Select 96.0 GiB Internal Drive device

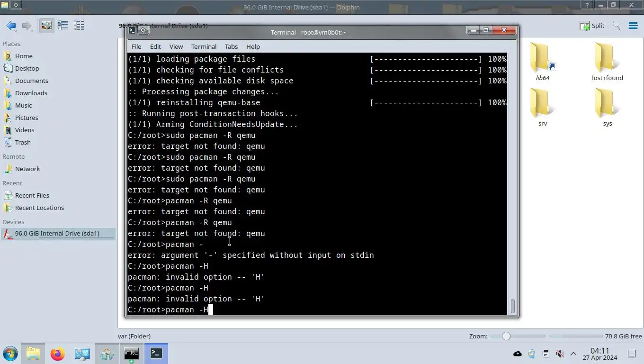pyautogui.click(x=58, y=234)
